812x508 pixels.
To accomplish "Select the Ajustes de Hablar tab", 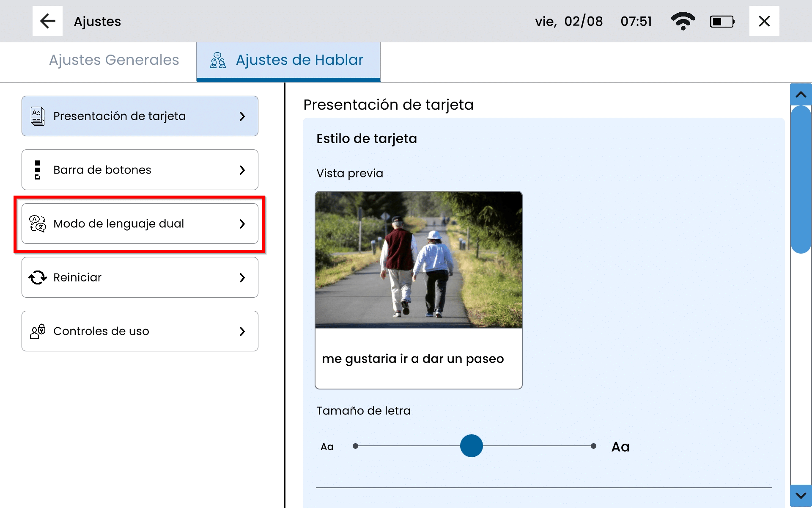I will [299, 60].
